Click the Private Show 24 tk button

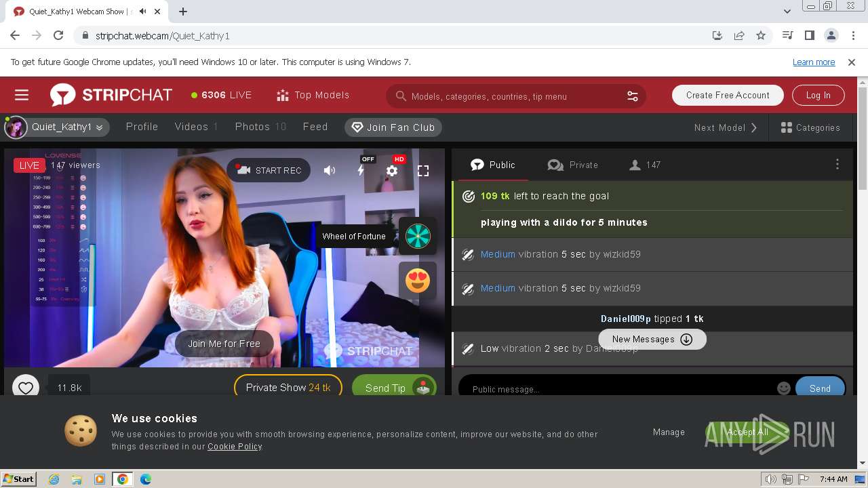(288, 388)
